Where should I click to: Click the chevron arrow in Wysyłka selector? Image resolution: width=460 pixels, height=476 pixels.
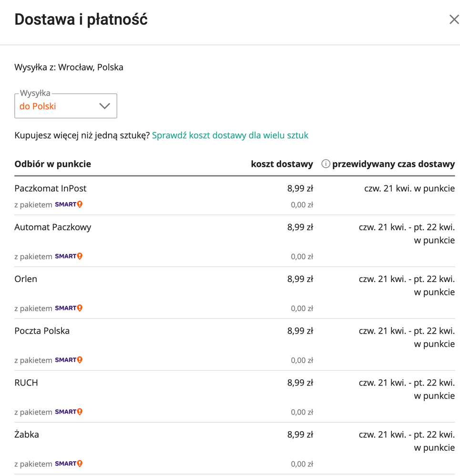click(x=104, y=106)
